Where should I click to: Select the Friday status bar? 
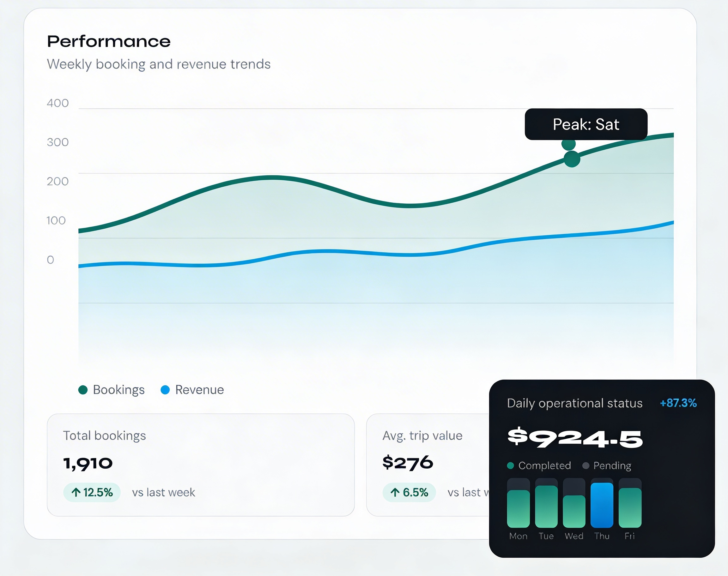click(x=630, y=507)
